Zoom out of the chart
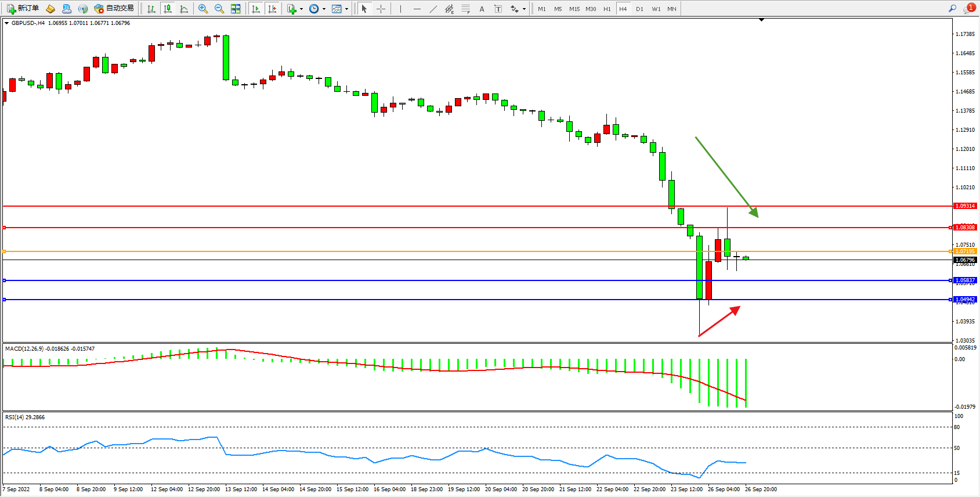The width and height of the screenshot is (980, 497). [x=219, y=9]
